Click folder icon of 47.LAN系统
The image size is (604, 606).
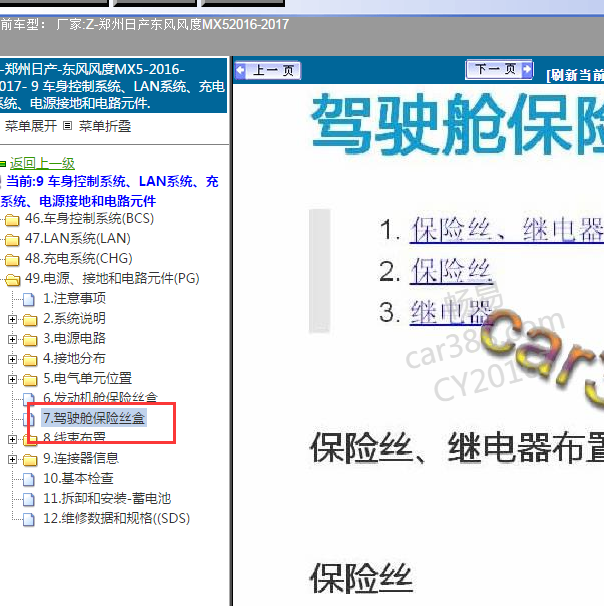12,240
